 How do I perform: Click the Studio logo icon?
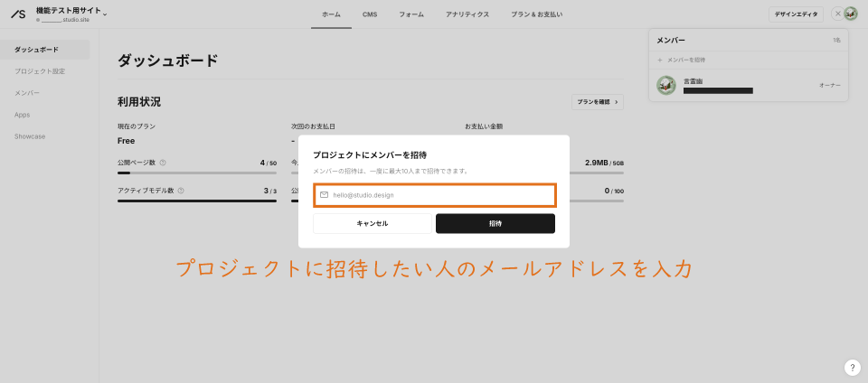click(x=18, y=14)
